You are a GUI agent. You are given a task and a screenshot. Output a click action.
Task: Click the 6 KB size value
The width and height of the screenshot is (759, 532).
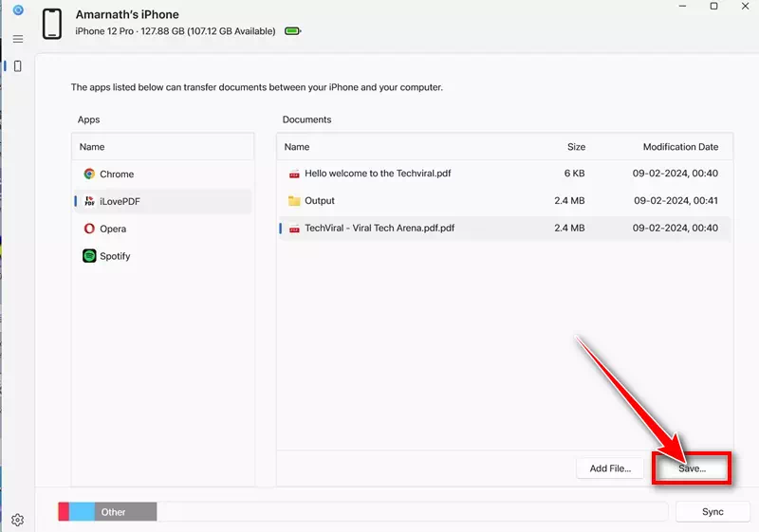(574, 174)
